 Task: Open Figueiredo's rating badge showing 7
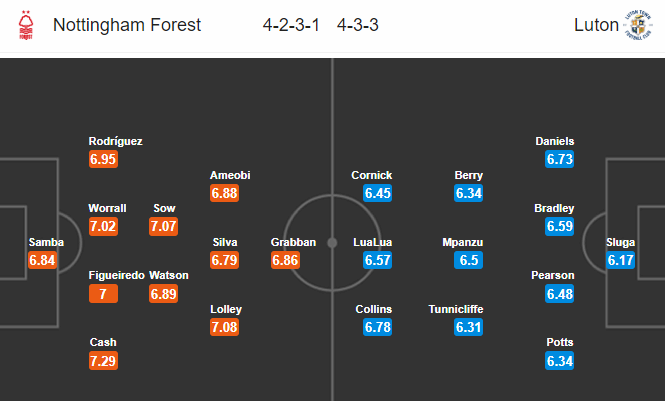[x=103, y=294]
